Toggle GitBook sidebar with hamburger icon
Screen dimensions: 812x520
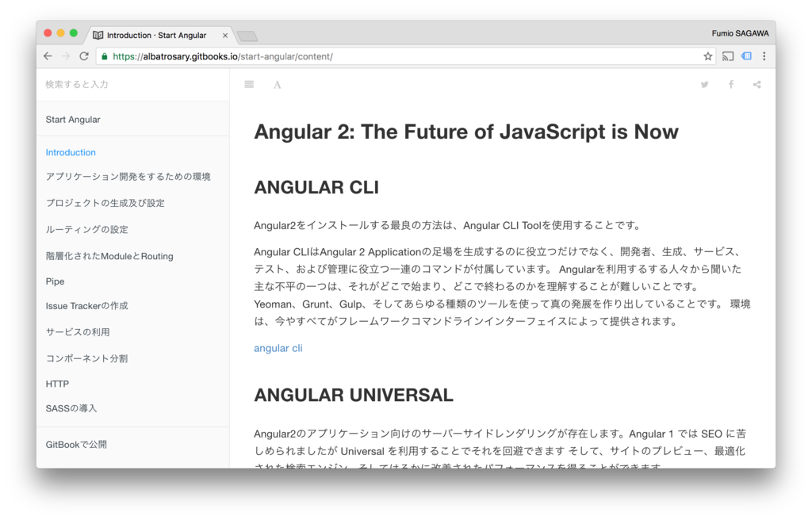tap(249, 85)
